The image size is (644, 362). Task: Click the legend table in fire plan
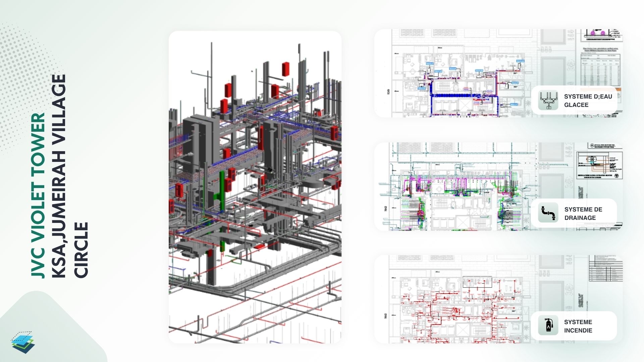point(606,268)
